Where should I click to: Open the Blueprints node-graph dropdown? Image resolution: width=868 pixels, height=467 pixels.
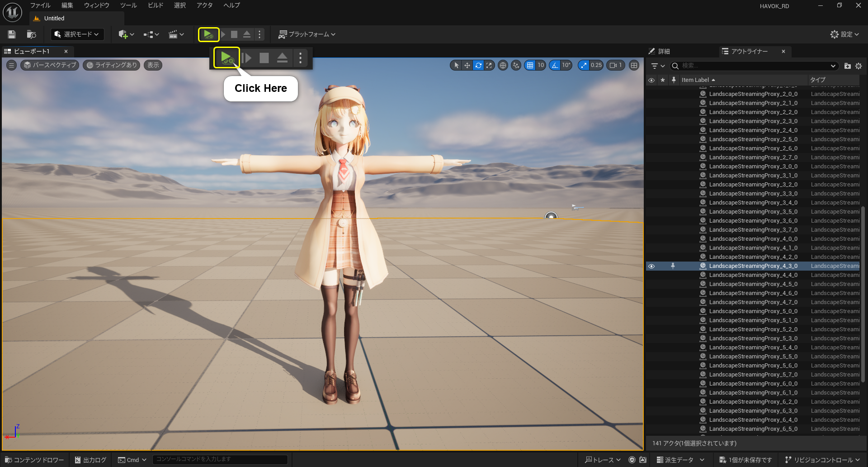tap(151, 34)
